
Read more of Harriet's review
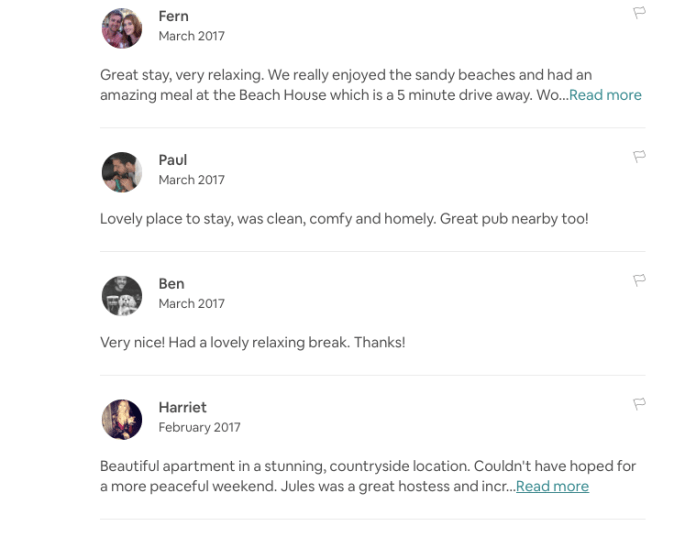[552, 486]
